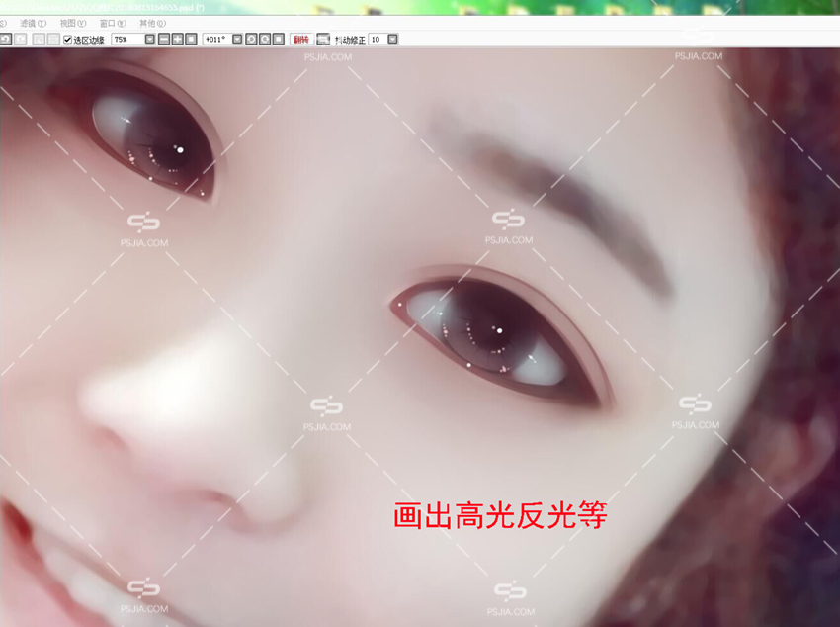840x627 pixels.
Task: Click the 75% zoom value field
Action: coord(127,40)
